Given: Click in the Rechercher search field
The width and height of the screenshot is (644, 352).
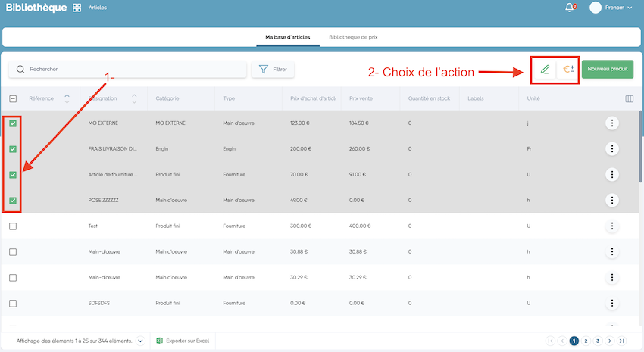Looking at the screenshot, I should (x=129, y=69).
